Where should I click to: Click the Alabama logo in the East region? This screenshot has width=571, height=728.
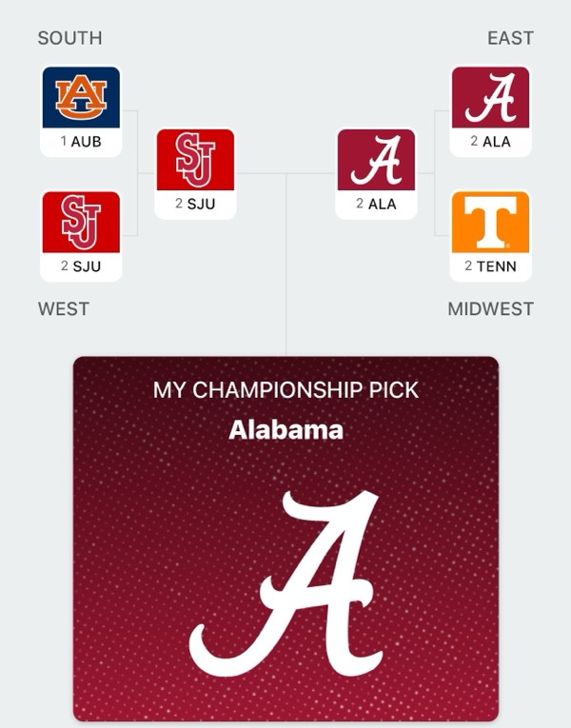pos(490,98)
